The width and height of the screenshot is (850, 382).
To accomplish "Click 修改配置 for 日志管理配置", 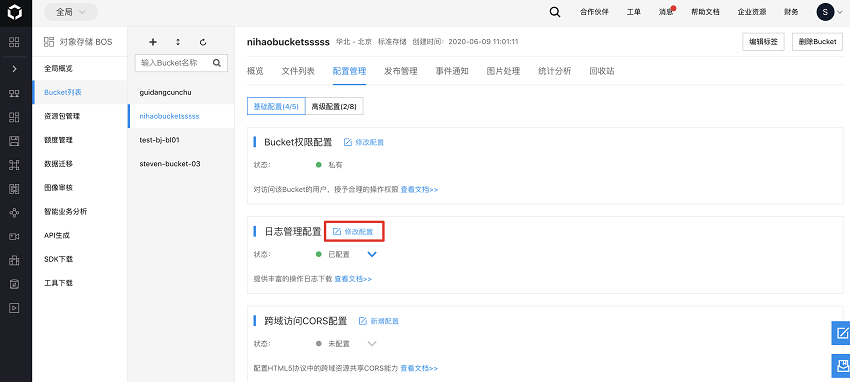I will coord(355,231).
